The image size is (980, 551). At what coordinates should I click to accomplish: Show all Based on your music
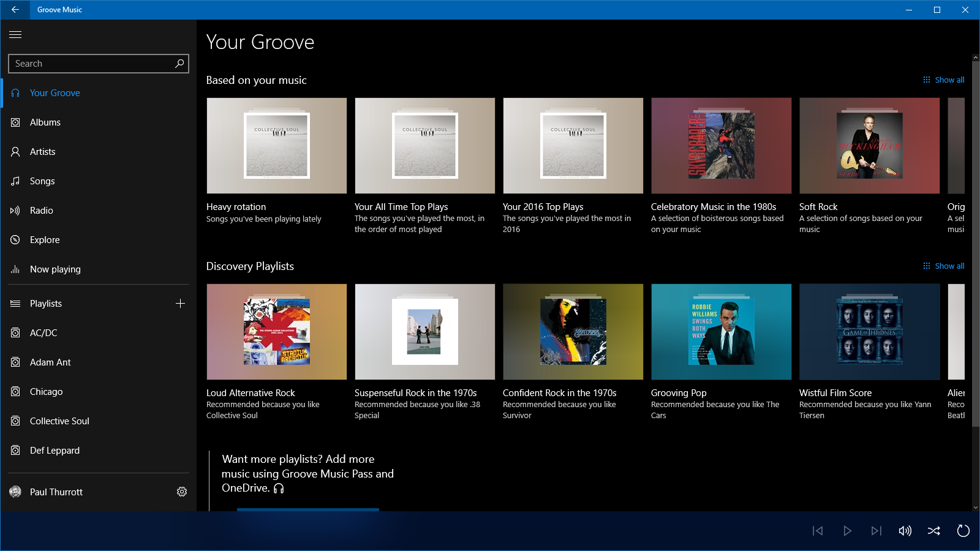(944, 80)
